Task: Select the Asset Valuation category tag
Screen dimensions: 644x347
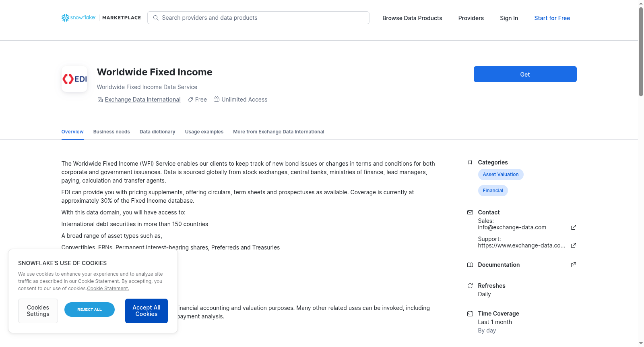Action: [501, 175]
